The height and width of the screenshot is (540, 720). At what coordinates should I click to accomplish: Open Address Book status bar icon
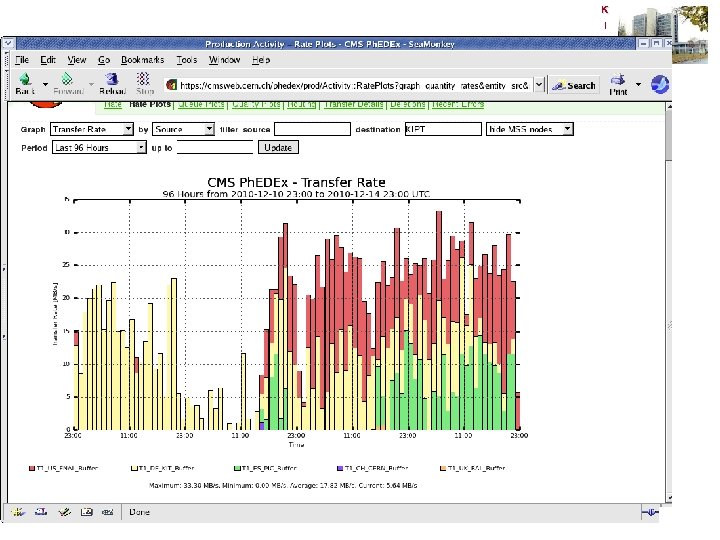point(86,512)
